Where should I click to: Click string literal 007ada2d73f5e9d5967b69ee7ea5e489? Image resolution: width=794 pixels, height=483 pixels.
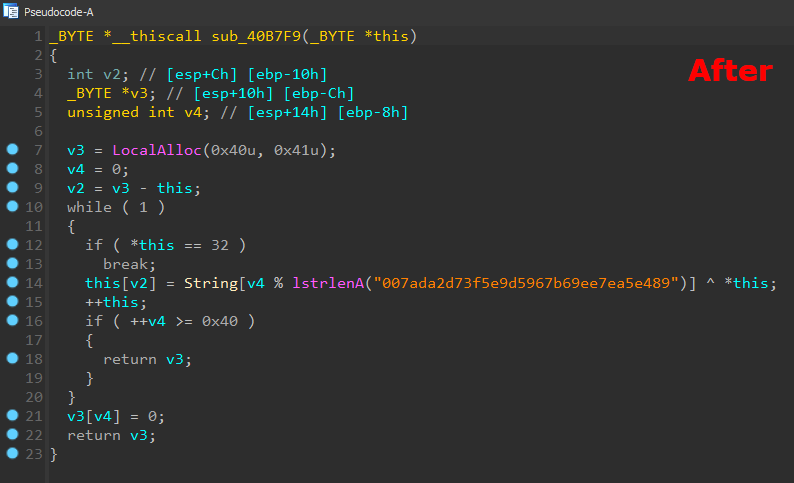526,283
